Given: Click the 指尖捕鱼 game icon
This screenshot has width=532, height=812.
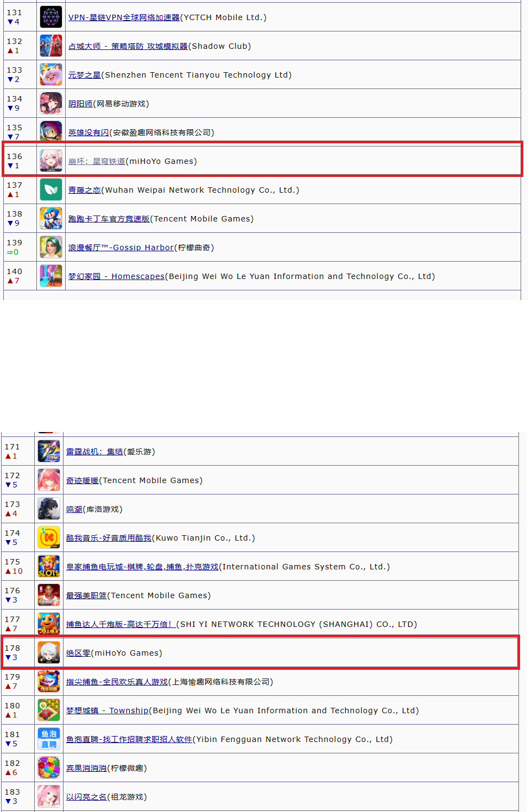Looking at the screenshot, I should [49, 682].
